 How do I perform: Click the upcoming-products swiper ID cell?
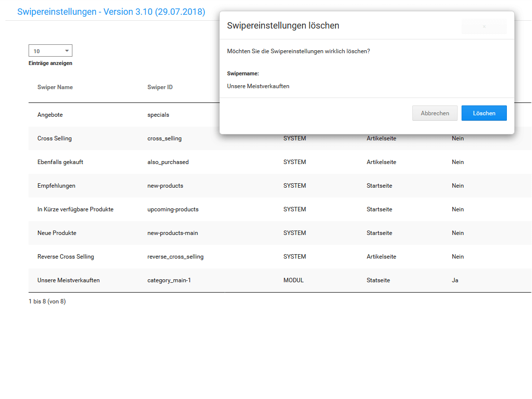173,209
